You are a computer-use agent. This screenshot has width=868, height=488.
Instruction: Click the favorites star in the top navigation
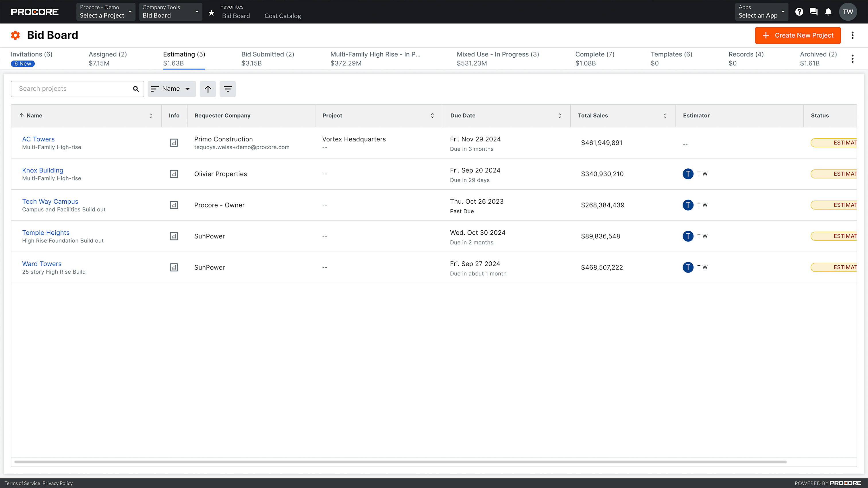click(x=211, y=12)
